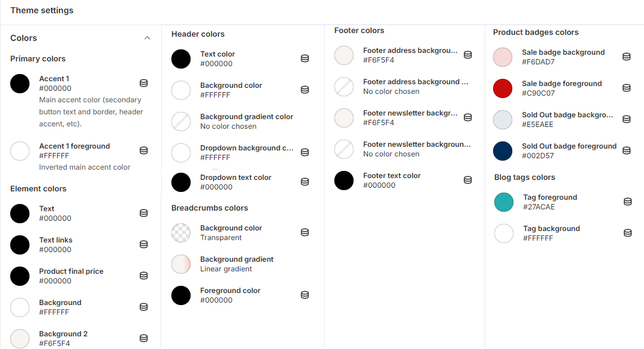Click the dynamic source icon for Accent 1
This screenshot has height=349, width=644.
pyautogui.click(x=144, y=83)
